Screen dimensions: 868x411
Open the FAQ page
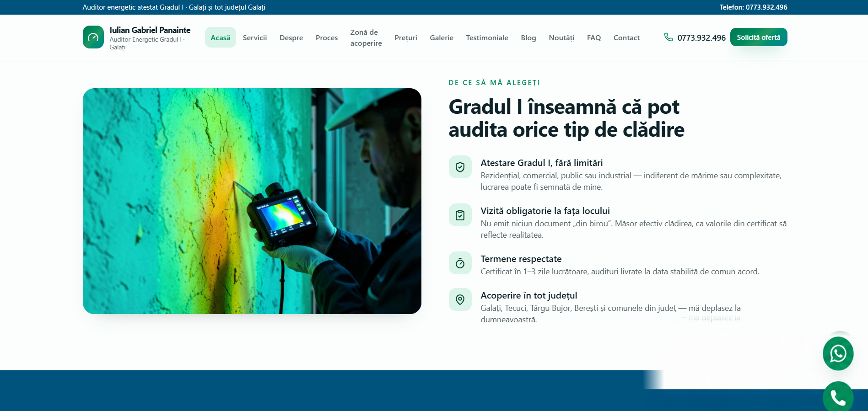594,37
